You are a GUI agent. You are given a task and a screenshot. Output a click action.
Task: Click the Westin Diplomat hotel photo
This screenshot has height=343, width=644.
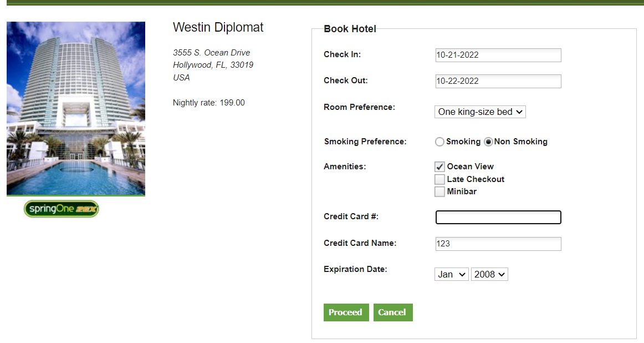(x=76, y=108)
